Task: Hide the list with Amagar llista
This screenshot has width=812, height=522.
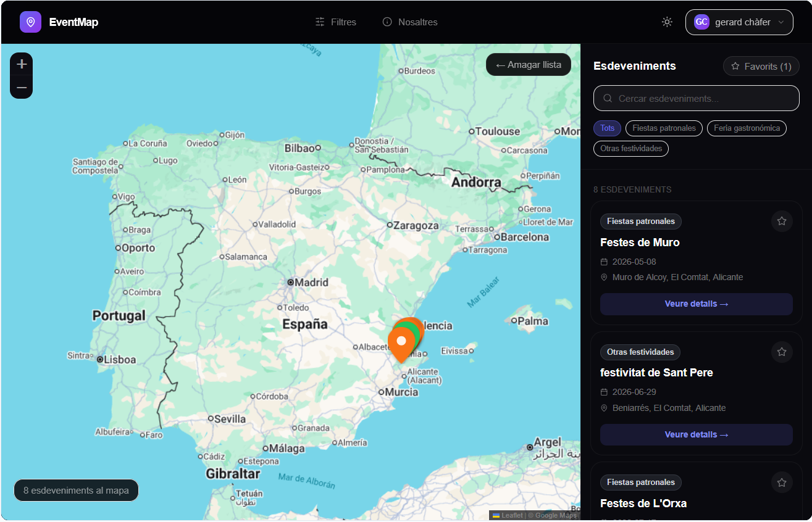Action: [x=529, y=65]
